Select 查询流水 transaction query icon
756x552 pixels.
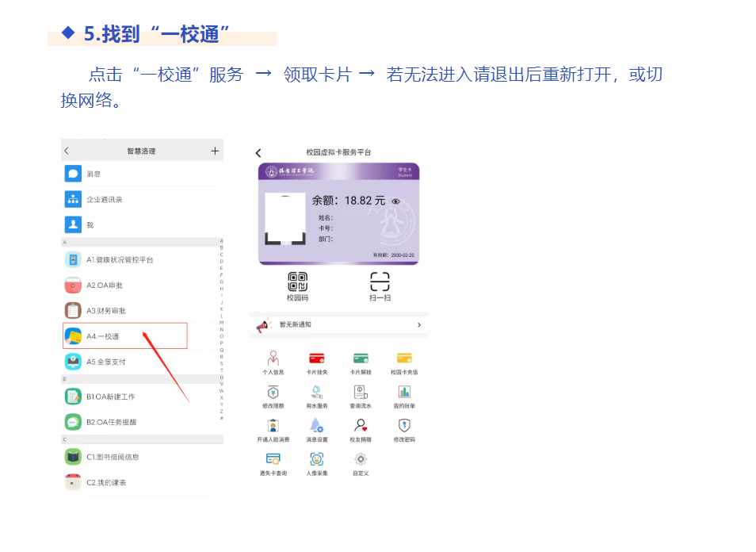click(361, 393)
